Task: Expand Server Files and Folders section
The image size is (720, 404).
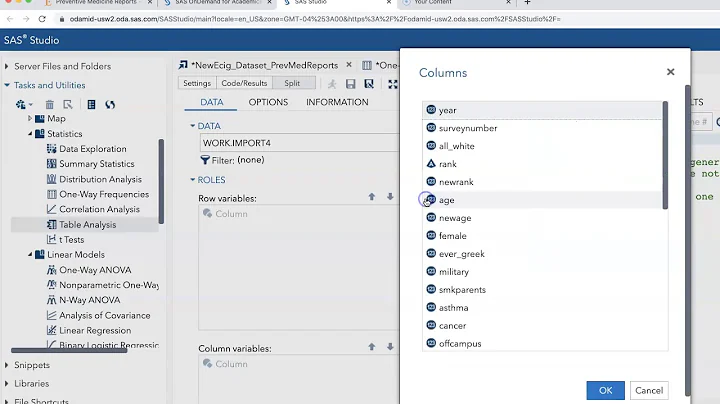Action: (6, 66)
